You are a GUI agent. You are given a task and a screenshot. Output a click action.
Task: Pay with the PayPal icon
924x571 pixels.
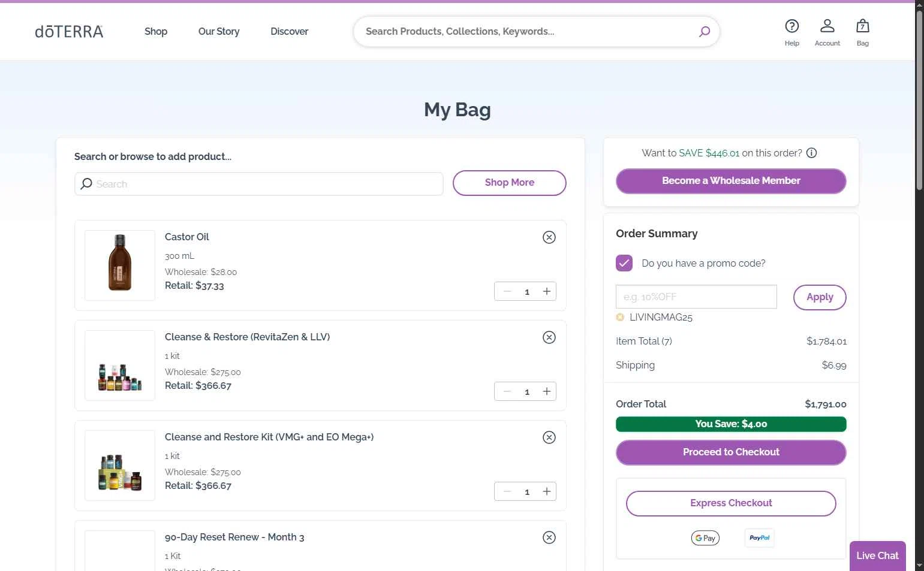[759, 538]
